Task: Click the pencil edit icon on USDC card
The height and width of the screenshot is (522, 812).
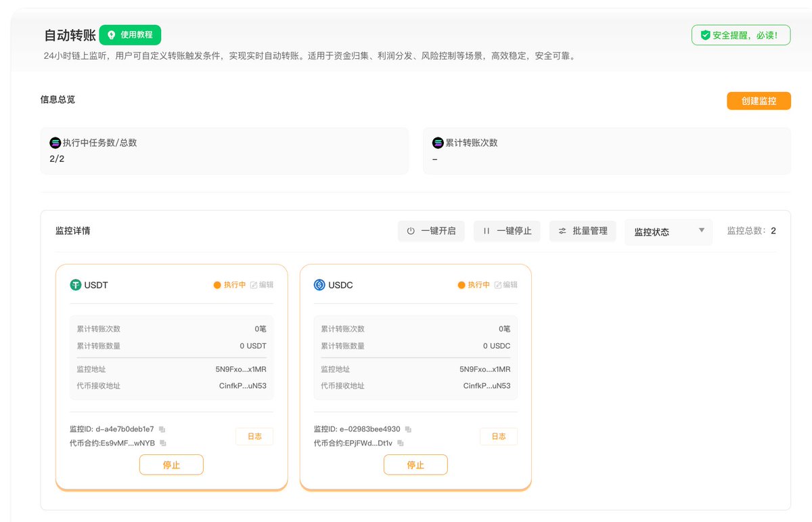Action: pyautogui.click(x=497, y=285)
